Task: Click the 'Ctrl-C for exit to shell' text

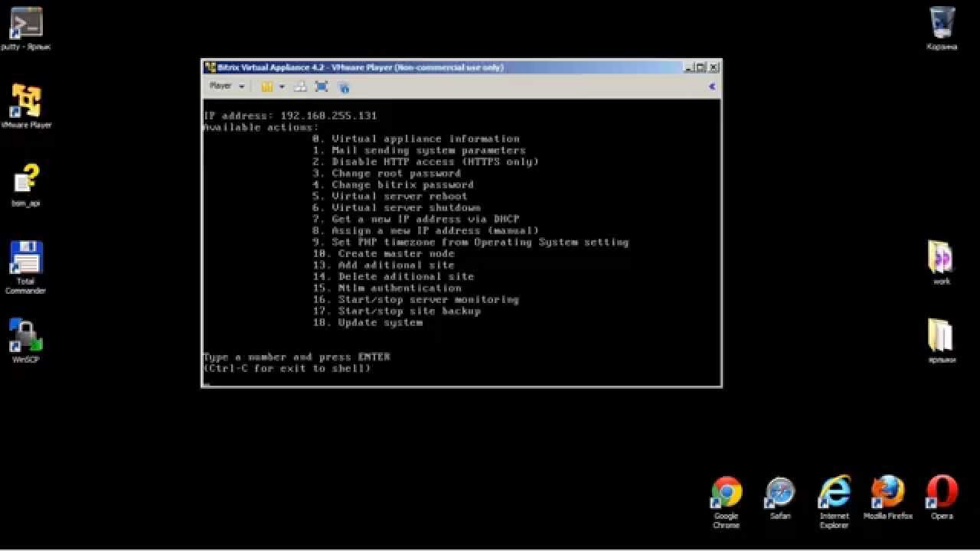Action: pyautogui.click(x=287, y=368)
